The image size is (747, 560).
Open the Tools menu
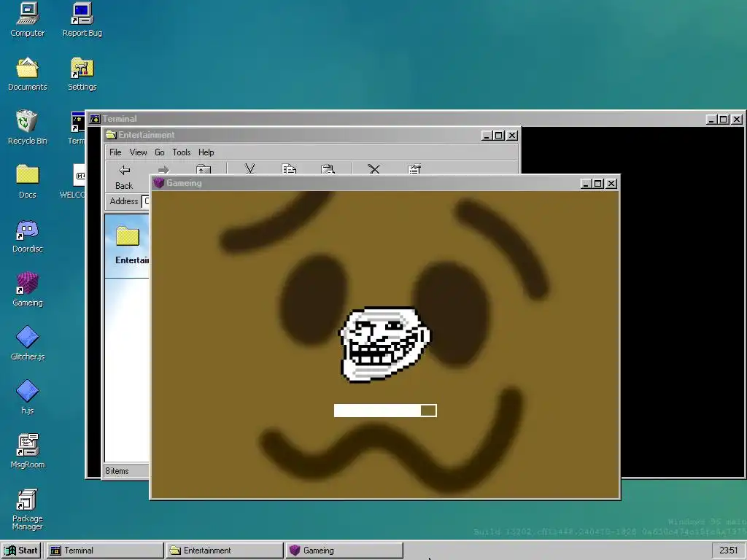[x=182, y=152]
